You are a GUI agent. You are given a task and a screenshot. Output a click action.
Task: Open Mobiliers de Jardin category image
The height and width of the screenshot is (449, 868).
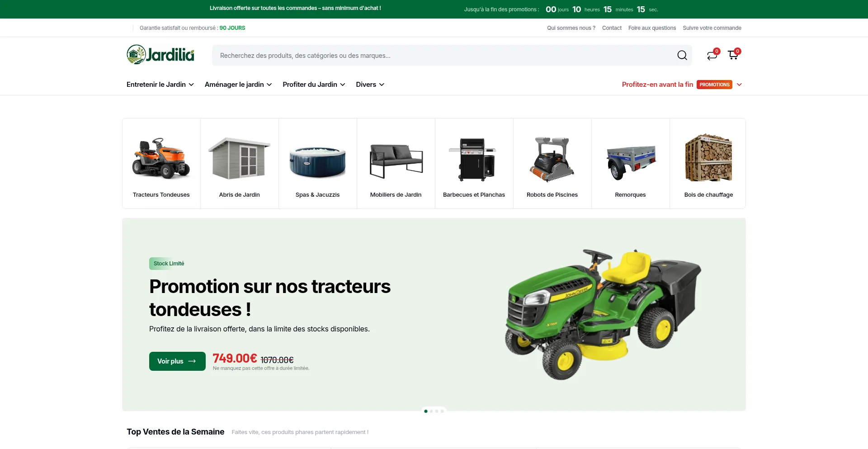[x=396, y=161]
